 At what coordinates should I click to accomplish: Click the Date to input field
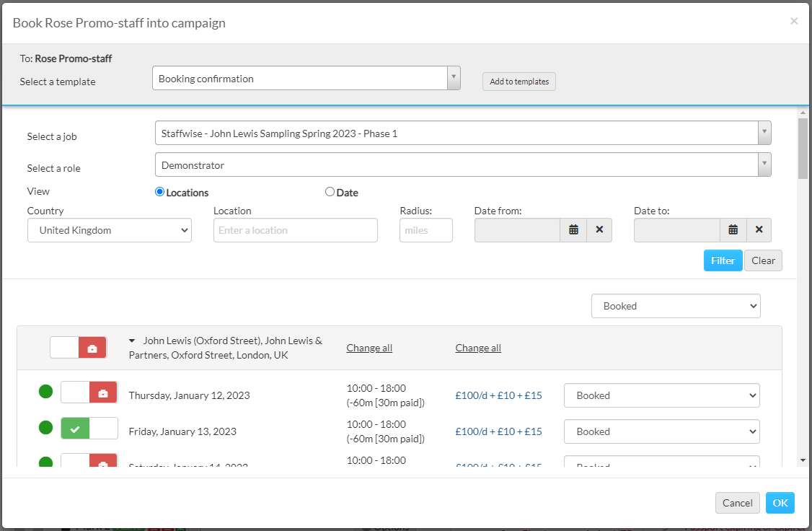[x=677, y=230]
